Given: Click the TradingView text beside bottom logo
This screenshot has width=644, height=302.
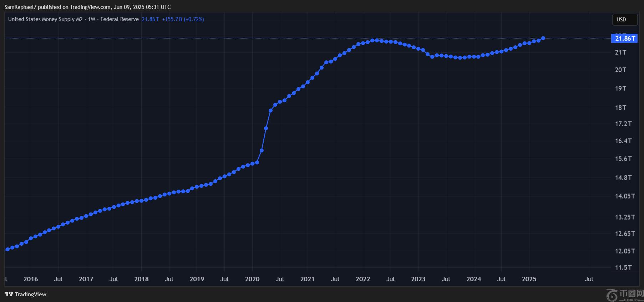Looking at the screenshot, I should 31,294.
